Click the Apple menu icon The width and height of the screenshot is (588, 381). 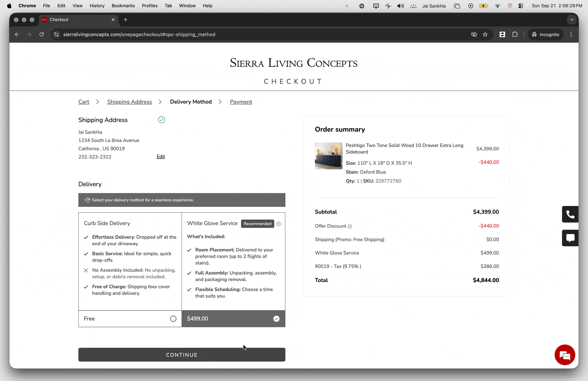pyautogui.click(x=9, y=6)
